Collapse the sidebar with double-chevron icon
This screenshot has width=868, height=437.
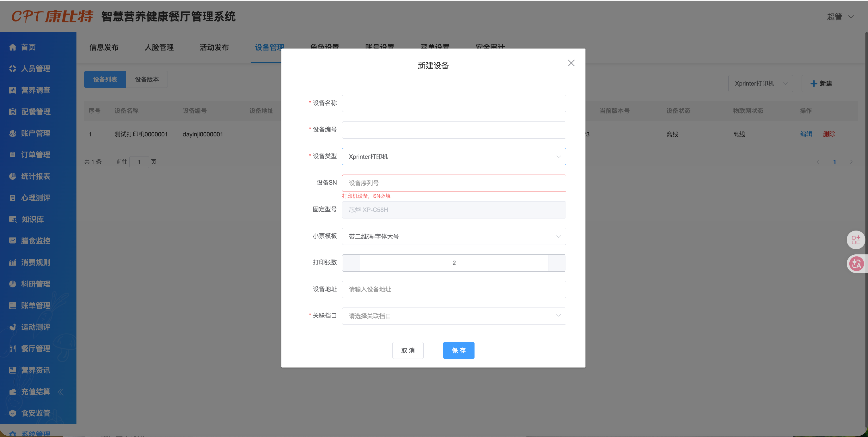click(61, 392)
